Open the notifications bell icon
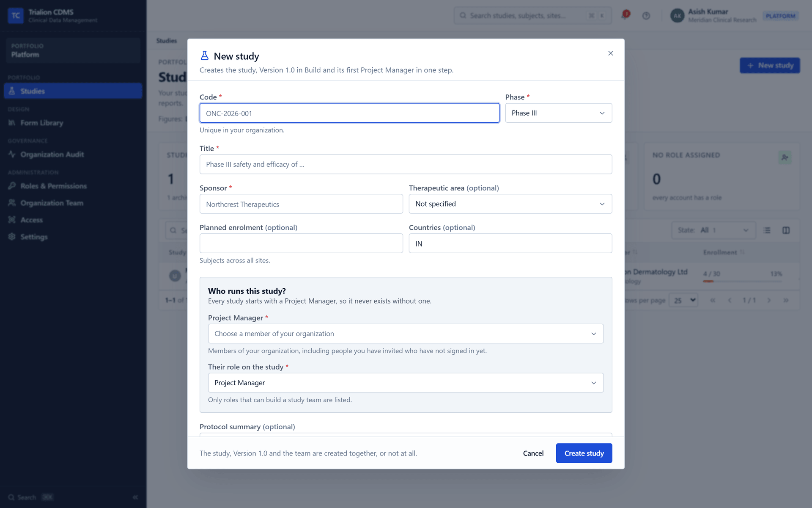812x508 pixels. [625, 16]
